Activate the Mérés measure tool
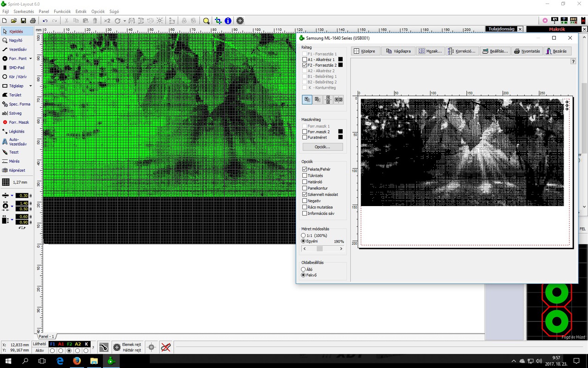588x368 pixels. (x=14, y=161)
